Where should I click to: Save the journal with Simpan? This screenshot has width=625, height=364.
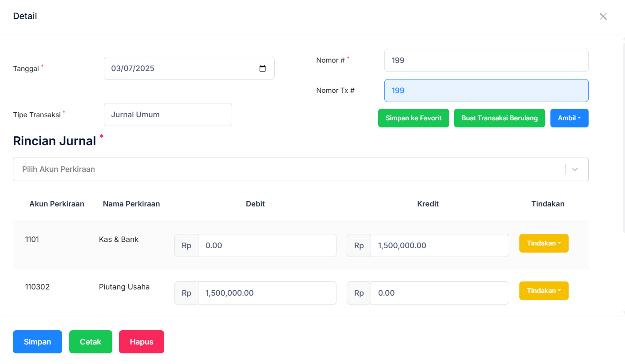tap(37, 342)
